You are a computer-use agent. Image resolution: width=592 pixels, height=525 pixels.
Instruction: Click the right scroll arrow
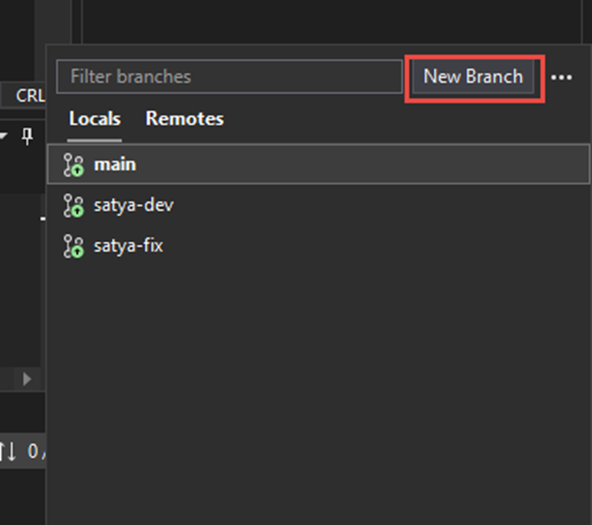26,379
